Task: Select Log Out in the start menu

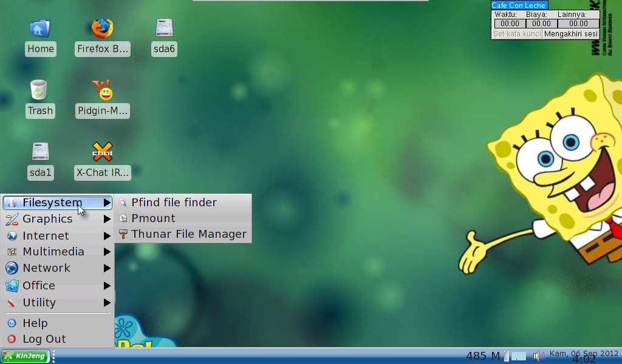Action: 58,339
